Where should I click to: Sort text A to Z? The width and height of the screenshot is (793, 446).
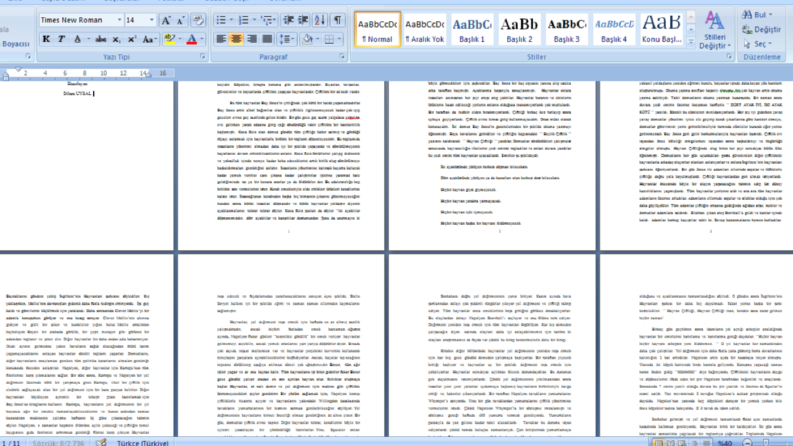click(320, 20)
